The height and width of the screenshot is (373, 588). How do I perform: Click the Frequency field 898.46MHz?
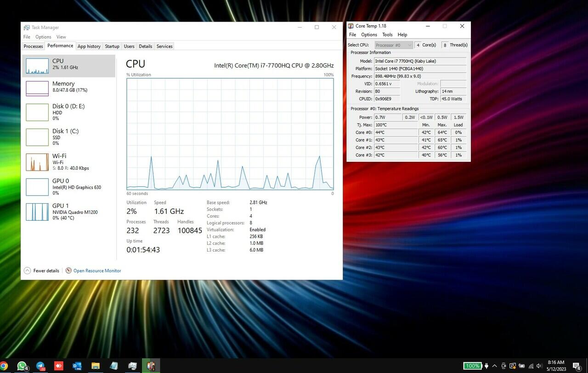click(420, 76)
